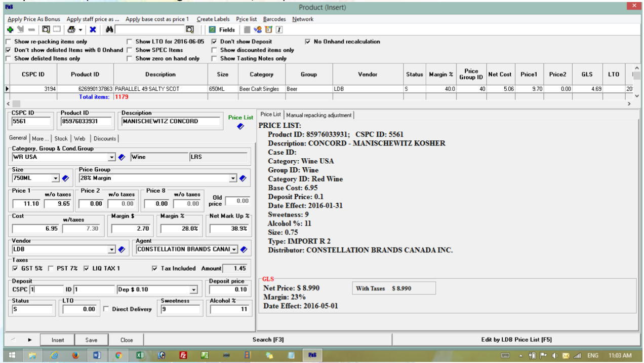Click the italic I toolbar icon

click(x=279, y=30)
